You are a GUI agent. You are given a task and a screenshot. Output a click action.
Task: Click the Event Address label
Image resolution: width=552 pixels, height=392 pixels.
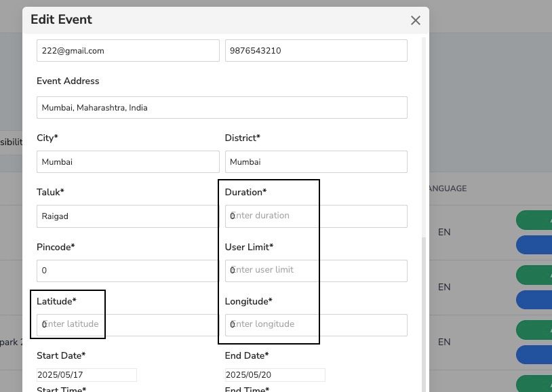tap(68, 81)
